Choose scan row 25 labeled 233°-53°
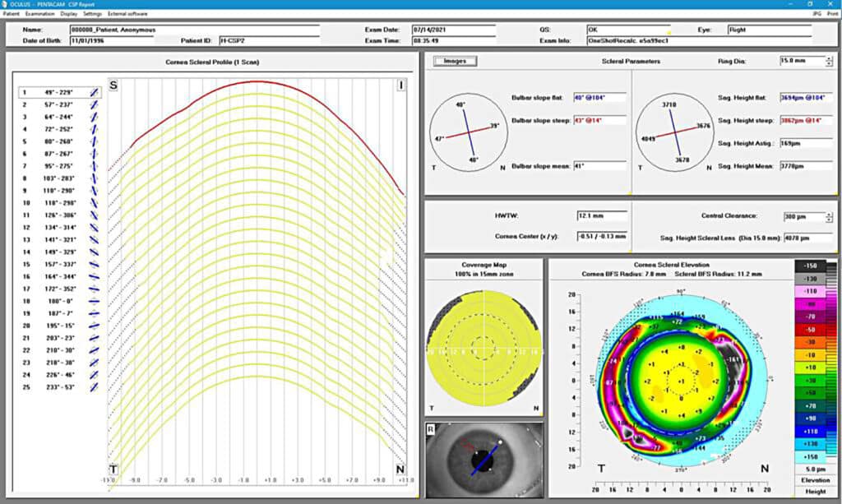The image size is (842, 504). tap(60, 387)
